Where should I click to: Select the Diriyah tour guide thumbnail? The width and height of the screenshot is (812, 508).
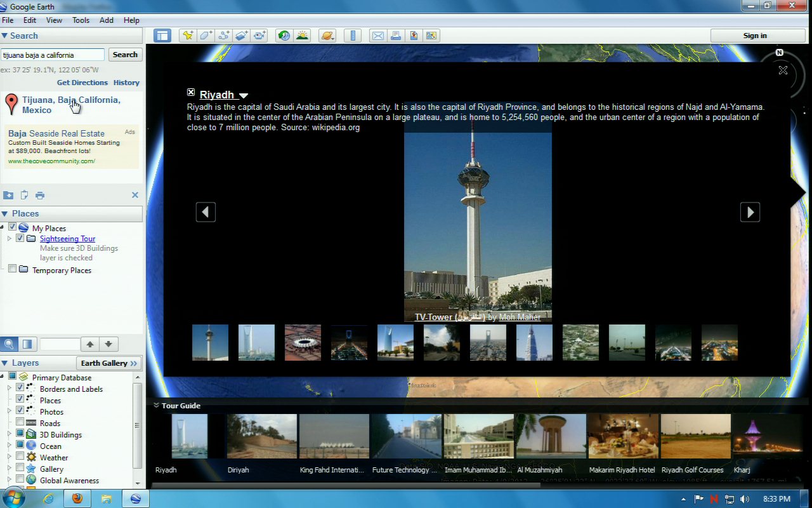coord(261,436)
